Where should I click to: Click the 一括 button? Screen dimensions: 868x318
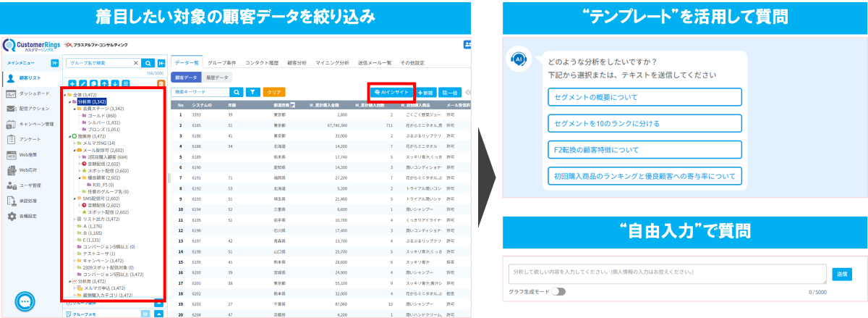click(x=450, y=92)
